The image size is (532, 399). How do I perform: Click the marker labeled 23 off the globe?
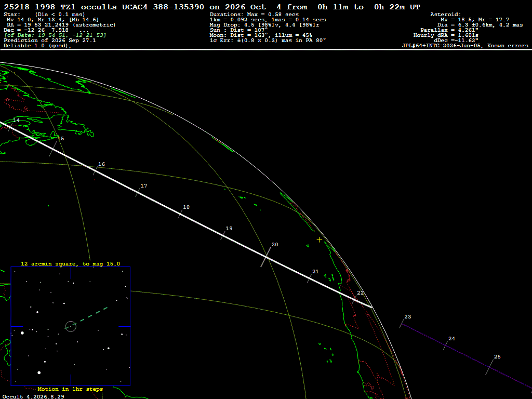[x=402, y=323]
